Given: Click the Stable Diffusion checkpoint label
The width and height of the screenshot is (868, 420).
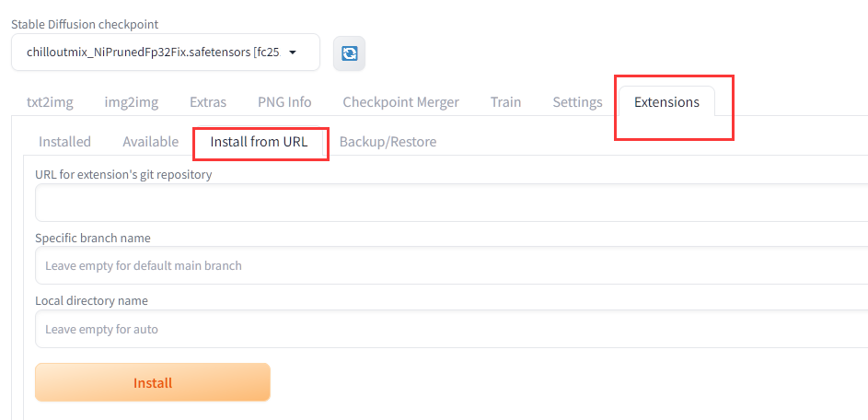Looking at the screenshot, I should point(85,24).
